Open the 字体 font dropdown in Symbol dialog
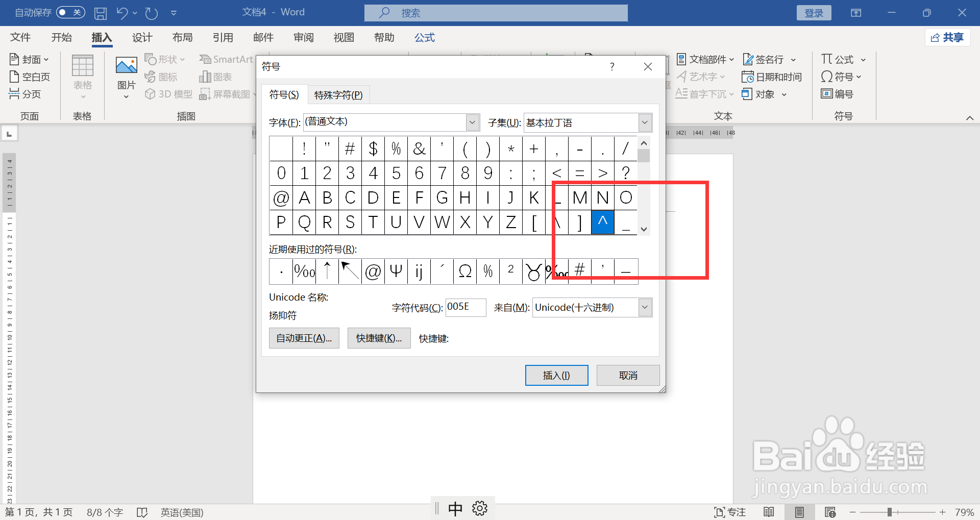980x520 pixels. coord(472,122)
